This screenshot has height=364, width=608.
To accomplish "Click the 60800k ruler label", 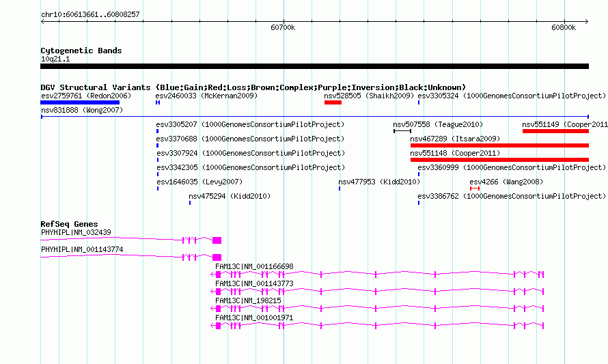I will (564, 27).
